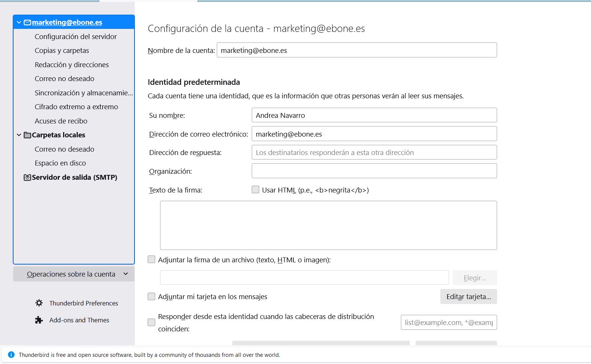The height and width of the screenshot is (364, 591).
Task: Collapse the Carpetas locales tree node
Action: tap(19, 135)
